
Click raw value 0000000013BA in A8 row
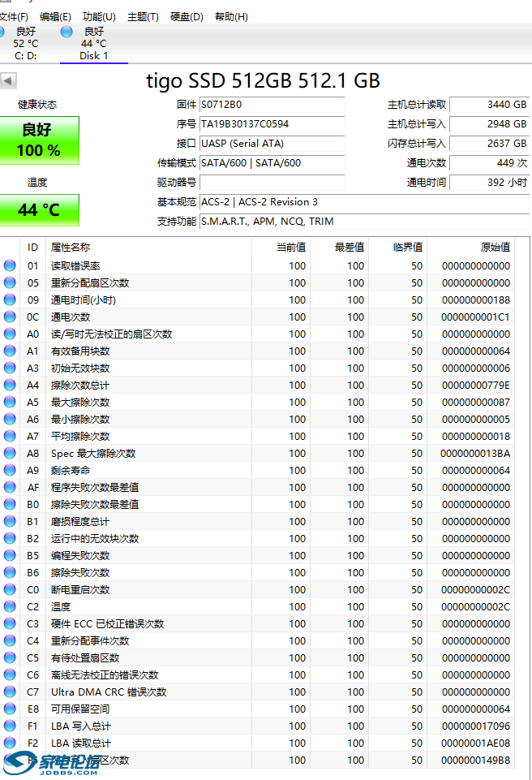point(474,453)
